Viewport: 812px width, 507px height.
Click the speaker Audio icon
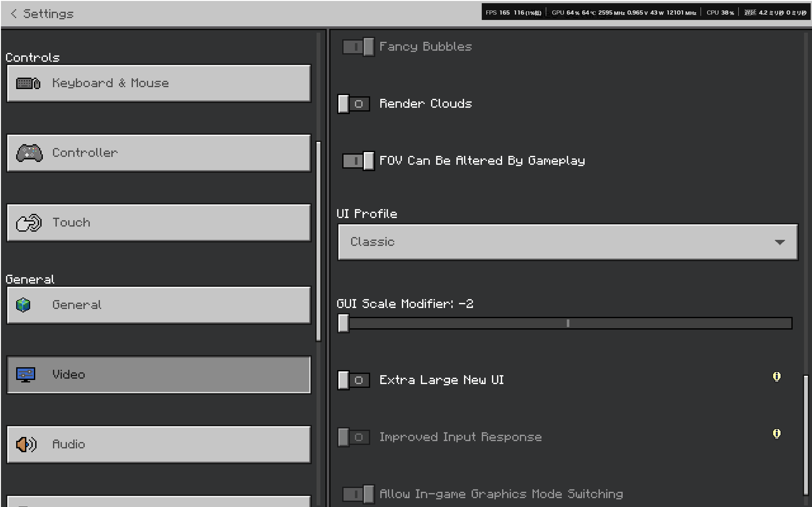[26, 444]
